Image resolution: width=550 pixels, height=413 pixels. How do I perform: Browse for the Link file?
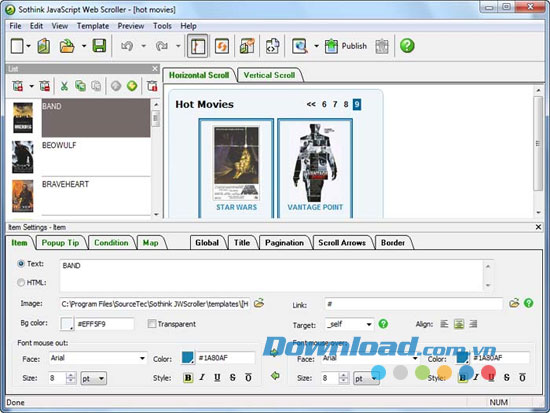click(x=514, y=303)
